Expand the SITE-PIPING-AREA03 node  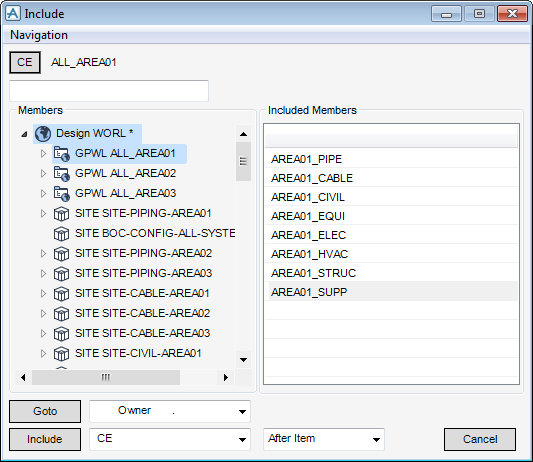pyautogui.click(x=43, y=274)
